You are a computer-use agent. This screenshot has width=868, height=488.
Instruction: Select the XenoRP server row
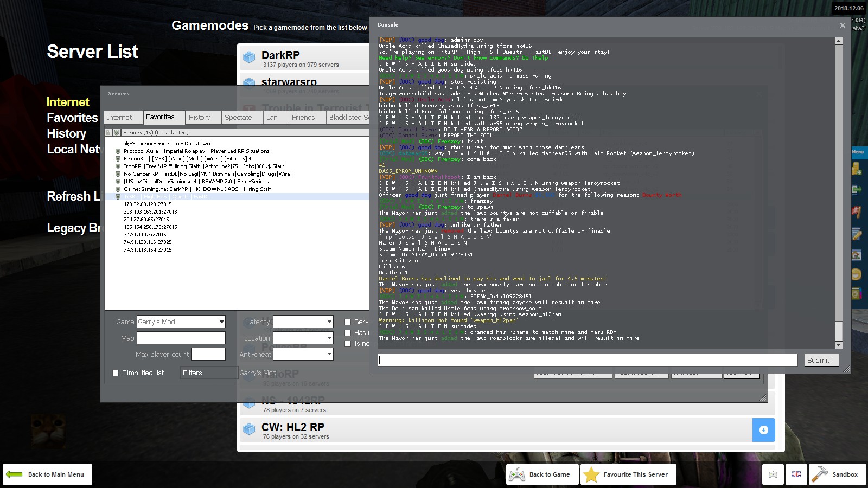237,159
